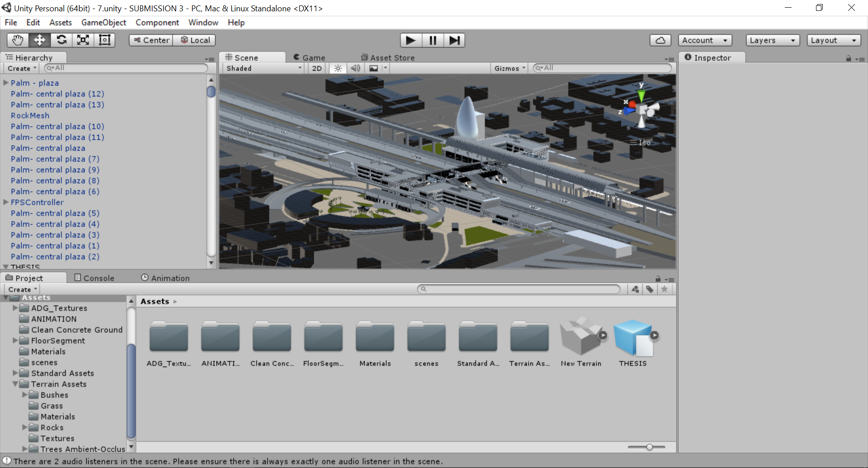Open the Create menu in Hierarchy

(21, 68)
